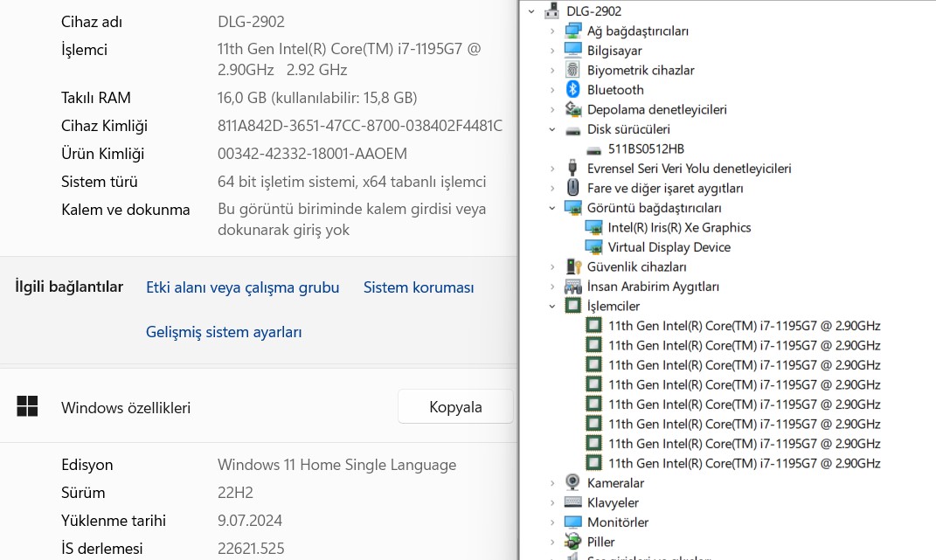Click the Güvenlik cihazları key icon
This screenshot has height=560, width=936.
(573, 266)
